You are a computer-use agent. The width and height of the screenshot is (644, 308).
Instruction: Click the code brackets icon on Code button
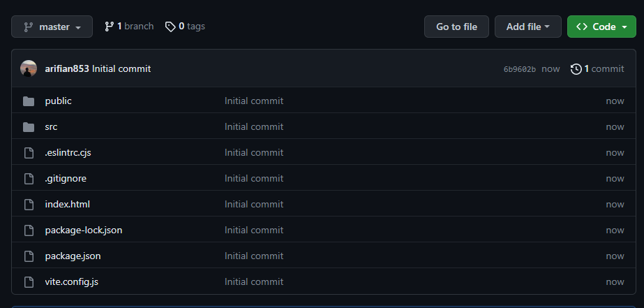click(582, 27)
